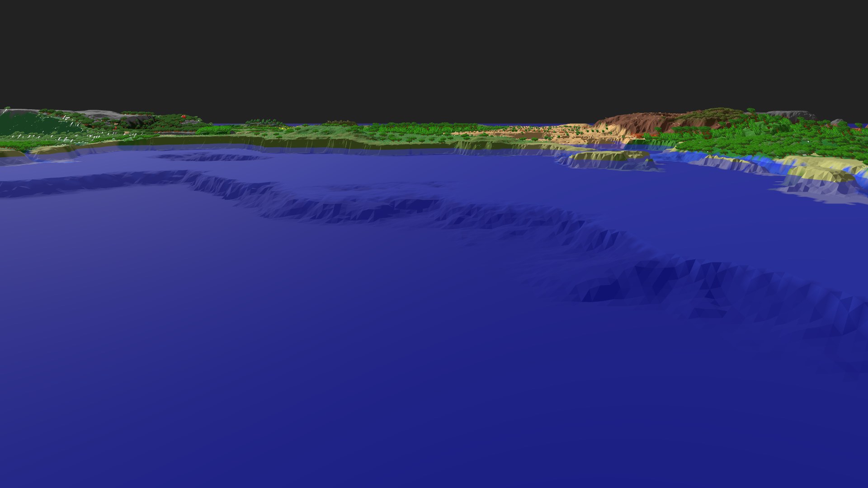Screen dimensions: 868x488
Task: Select the small submerged sandy island
Action: click(x=610, y=160)
